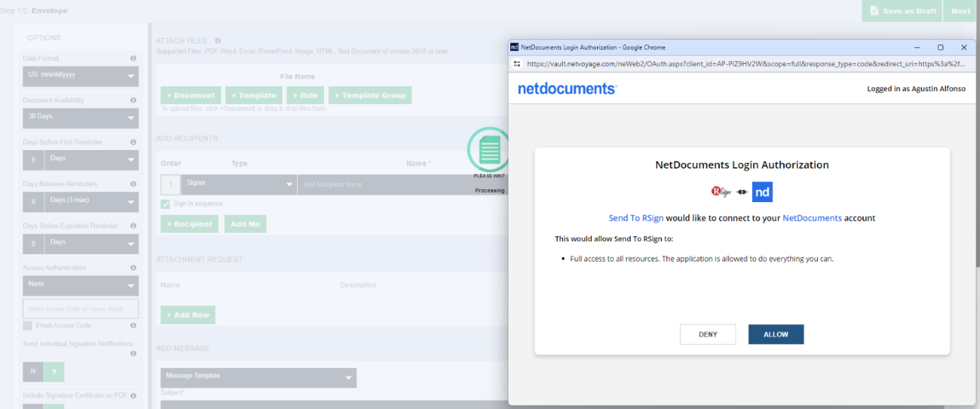Click the Date Format info icon
The width and height of the screenshot is (980, 409).
pos(133,59)
